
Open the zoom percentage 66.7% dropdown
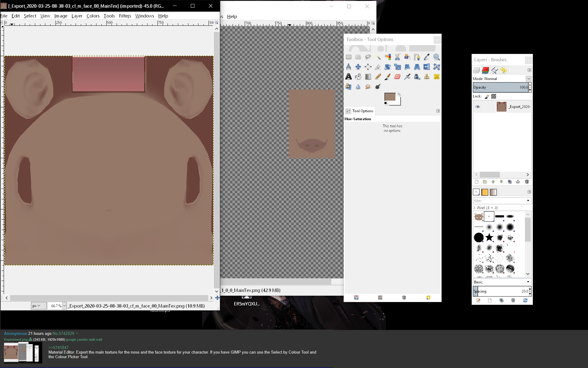(65, 306)
